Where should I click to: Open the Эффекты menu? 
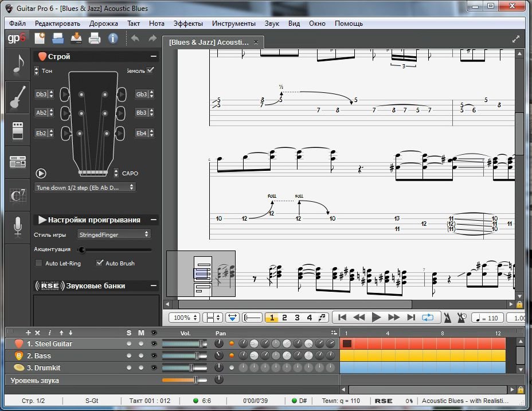coord(188,24)
